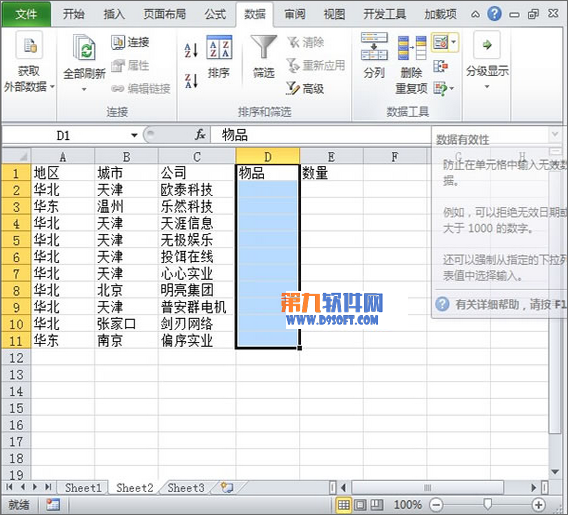Select column E header
Screen dimensions: 568x515
331,156
